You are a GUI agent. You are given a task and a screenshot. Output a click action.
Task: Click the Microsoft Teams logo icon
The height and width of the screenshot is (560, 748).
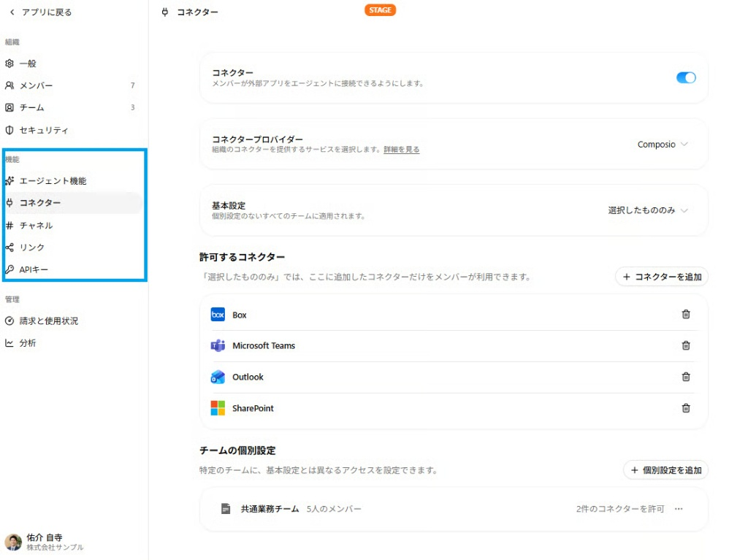point(218,345)
